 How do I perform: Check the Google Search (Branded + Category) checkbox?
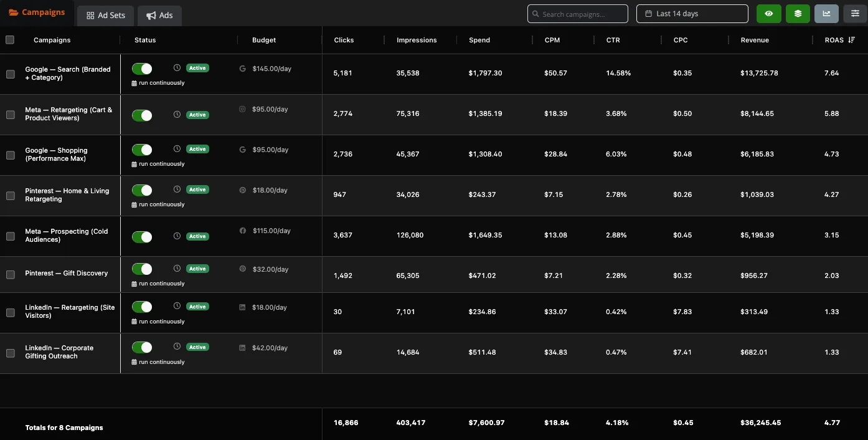11,74
